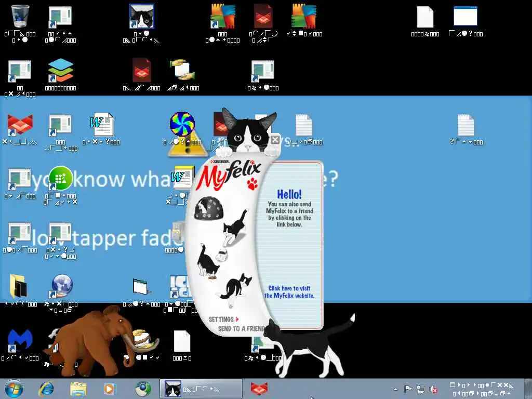Open window shortcut beside the green circle icon
The height and width of the screenshot is (399, 532).
(20, 179)
